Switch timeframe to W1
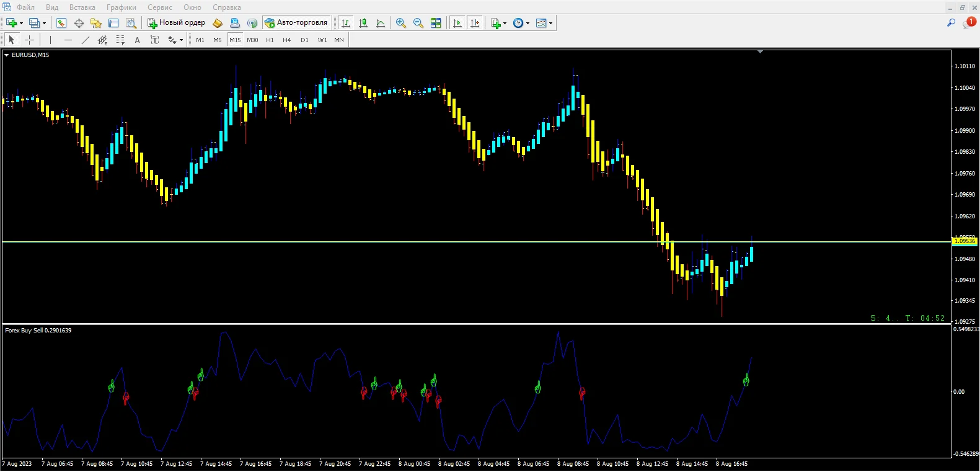The height and width of the screenshot is (472, 980). coord(322,40)
